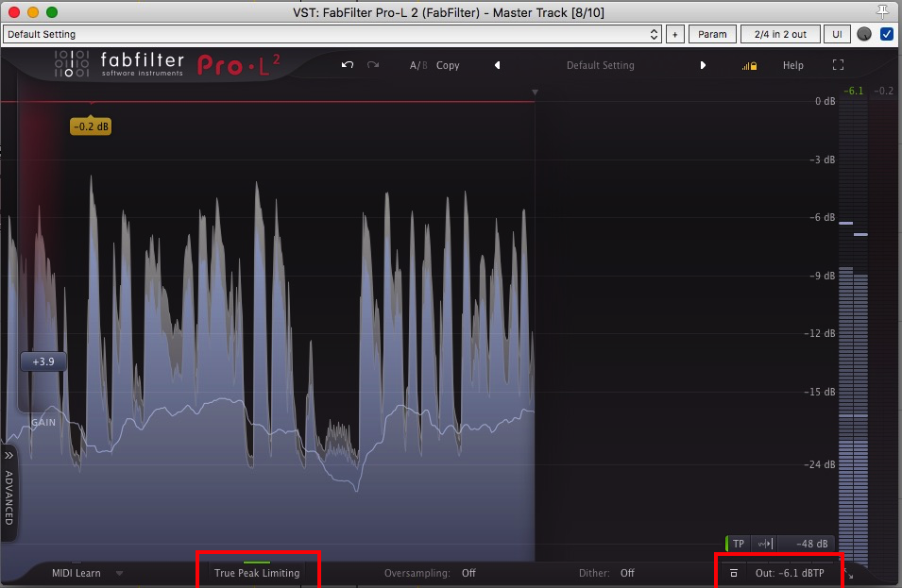This screenshot has width=902, height=588.
Task: Go to the next preset arrow
Action: click(x=703, y=65)
